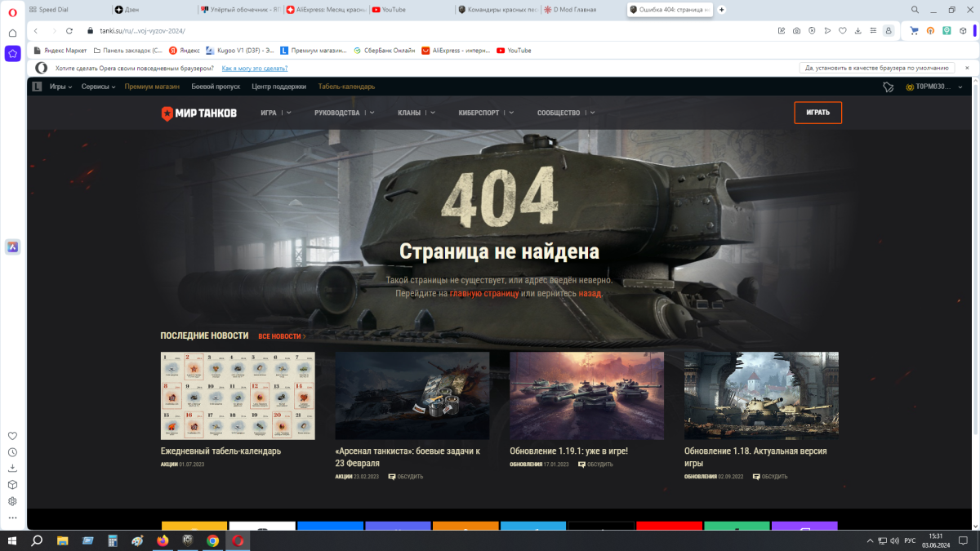The image size is (980, 551).
Task: Expand the РУКОВОДСТВА menu chevron
Action: pos(372,113)
